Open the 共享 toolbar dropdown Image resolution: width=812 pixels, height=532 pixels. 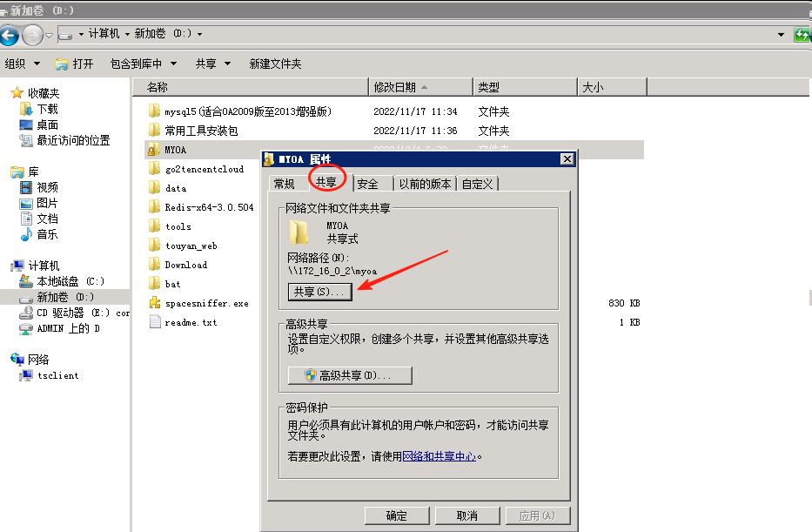coord(213,64)
